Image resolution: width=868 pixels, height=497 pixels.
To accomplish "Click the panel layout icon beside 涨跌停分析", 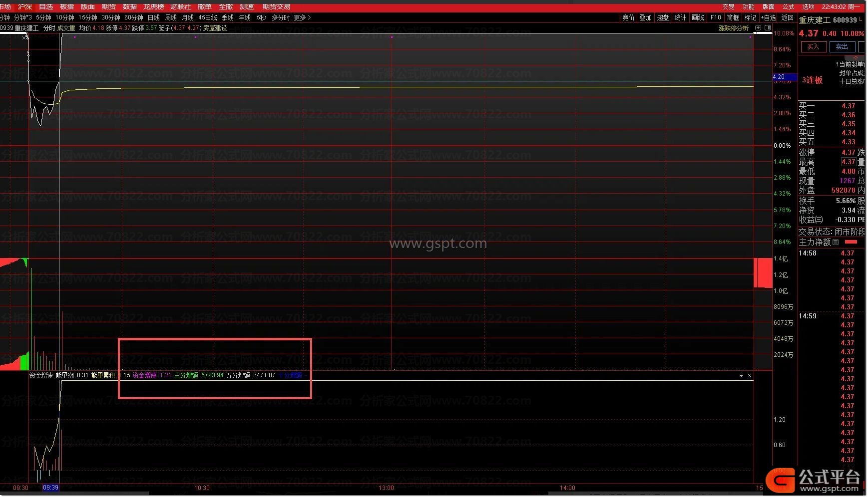I will [768, 28].
